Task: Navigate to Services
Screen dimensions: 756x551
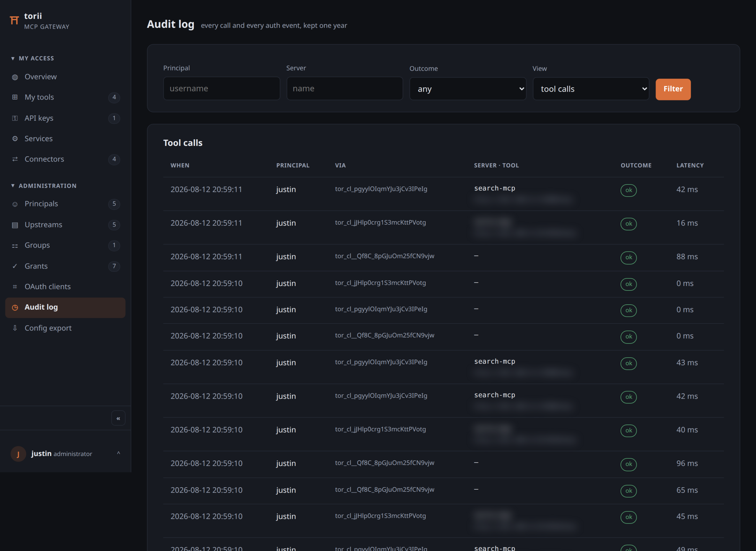Action: 66,139
